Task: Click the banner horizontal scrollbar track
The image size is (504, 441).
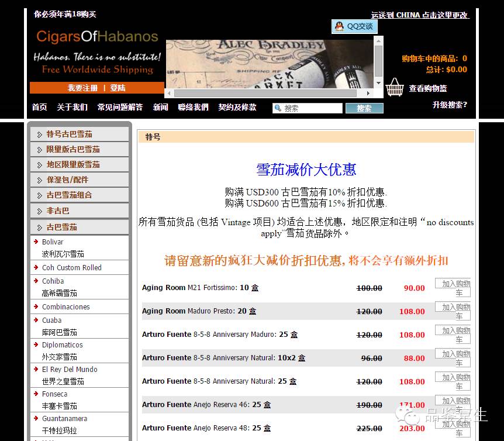Action: [x=265, y=93]
